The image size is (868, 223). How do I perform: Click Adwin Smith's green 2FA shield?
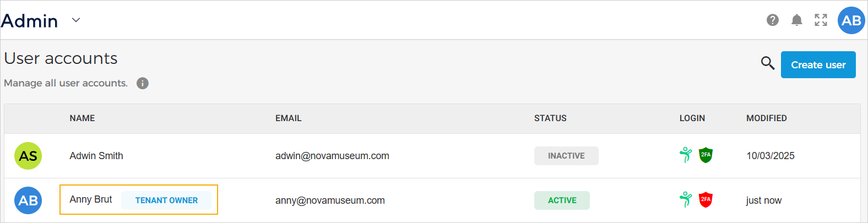[706, 155]
